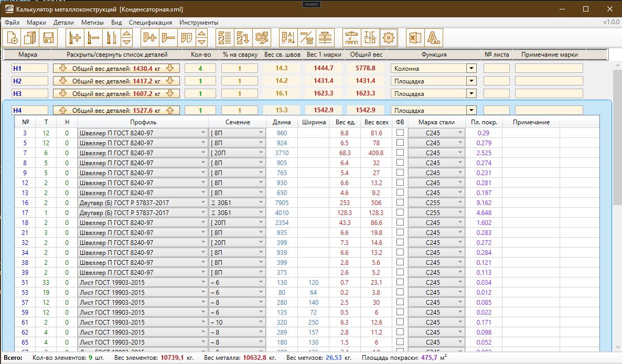
Task: Add a new mark (tower plus icon)
Action: click(75, 38)
